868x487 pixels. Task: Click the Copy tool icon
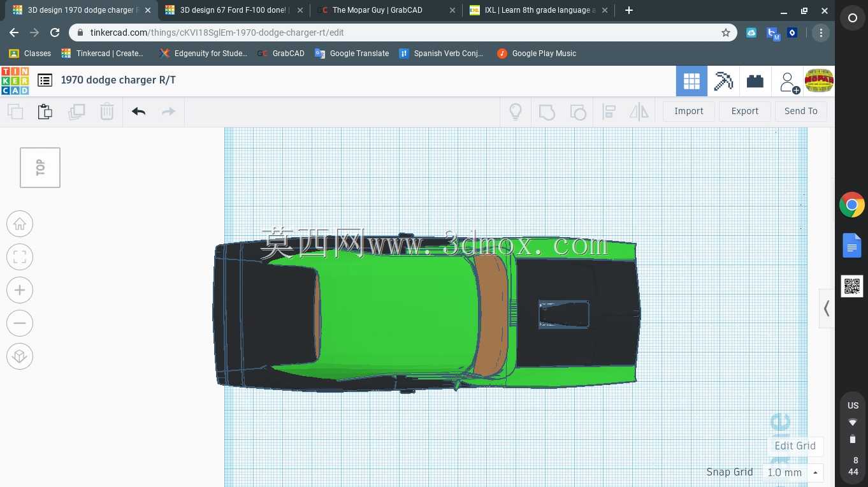[x=15, y=112]
